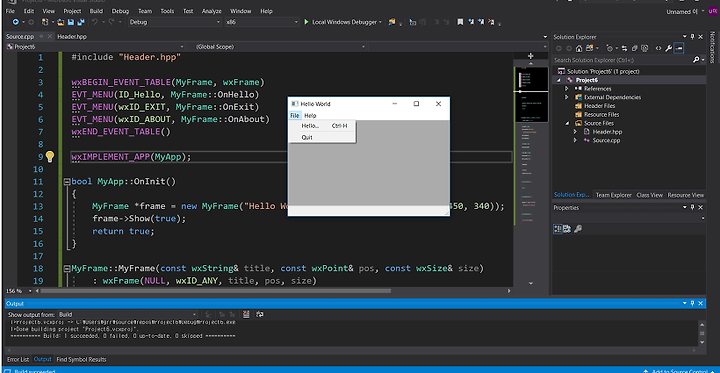Image resolution: width=720 pixels, height=373 pixels.
Task: Click Collapse All icon in Solution Explorer
Action: click(x=635, y=48)
